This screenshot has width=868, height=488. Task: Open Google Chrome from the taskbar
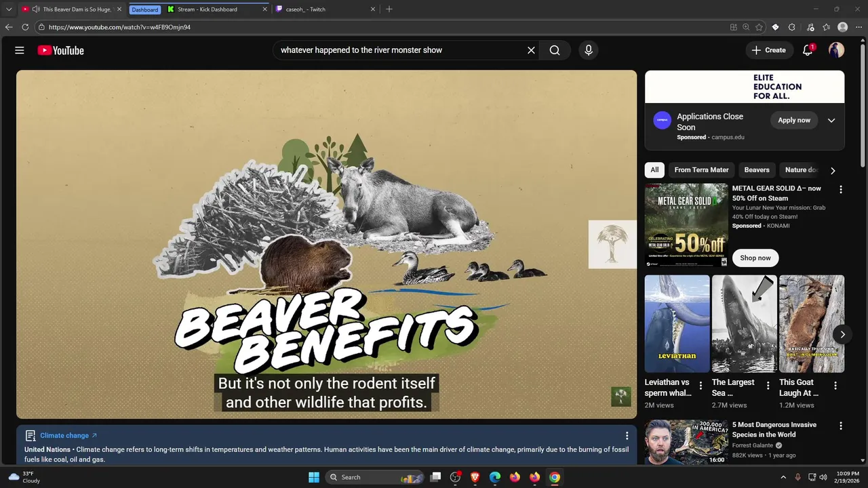[x=555, y=477]
